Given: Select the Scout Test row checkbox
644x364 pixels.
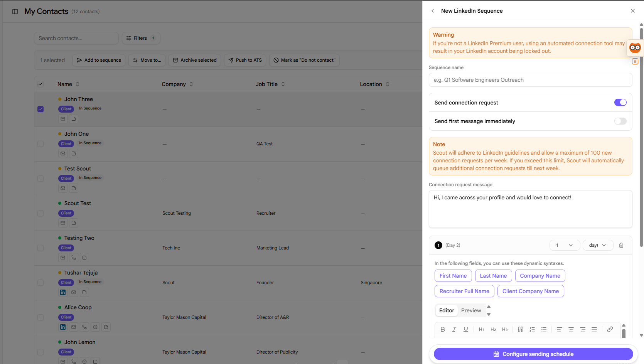Looking at the screenshot, I should pyautogui.click(x=40, y=213).
